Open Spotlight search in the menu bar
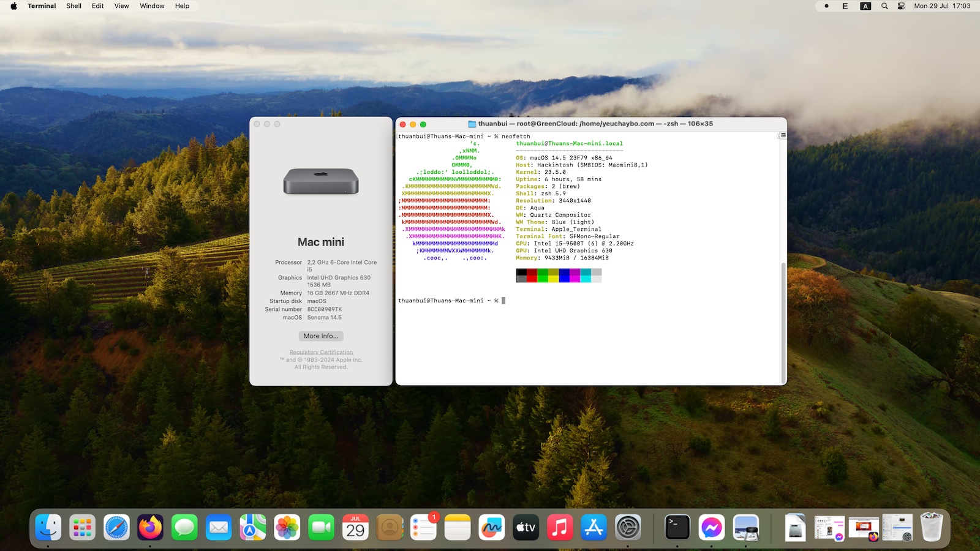Image resolution: width=980 pixels, height=551 pixels. tap(883, 6)
